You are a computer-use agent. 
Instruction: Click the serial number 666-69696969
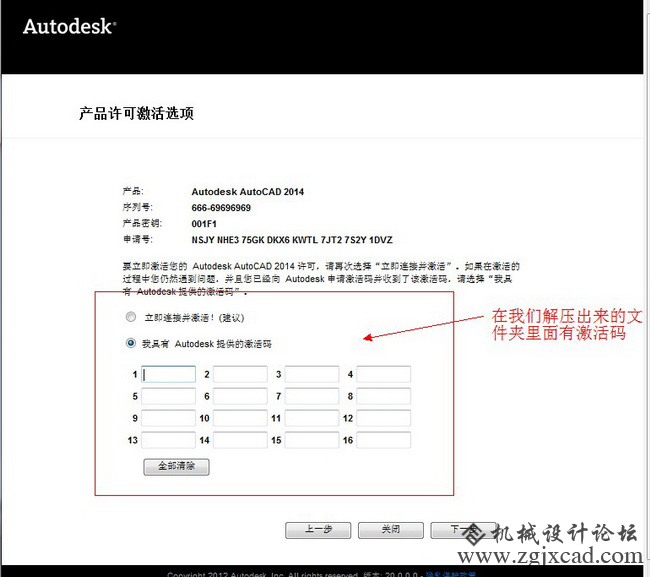pyautogui.click(x=221, y=208)
